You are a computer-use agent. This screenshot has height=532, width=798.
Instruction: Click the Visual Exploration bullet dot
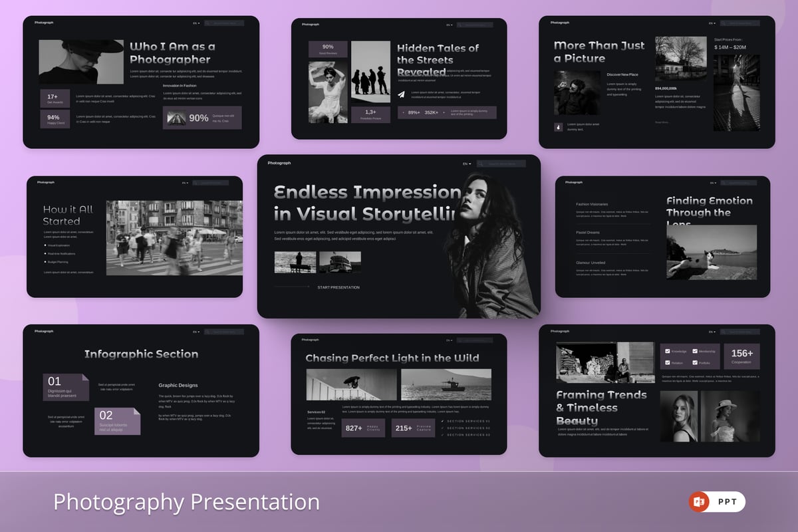point(45,245)
